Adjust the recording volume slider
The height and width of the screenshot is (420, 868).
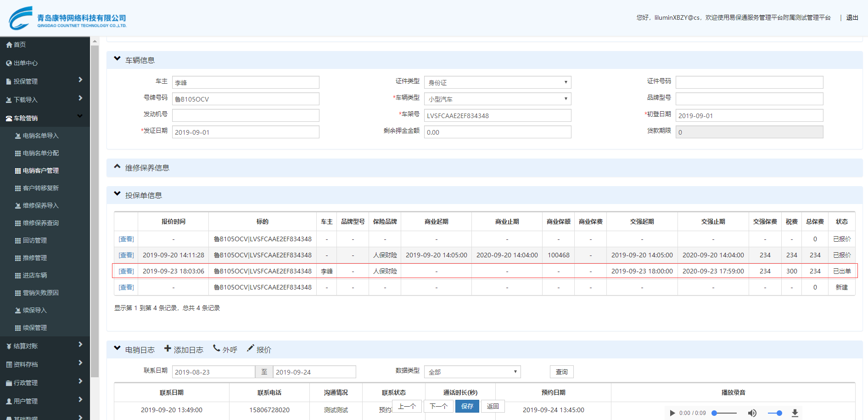click(x=775, y=413)
